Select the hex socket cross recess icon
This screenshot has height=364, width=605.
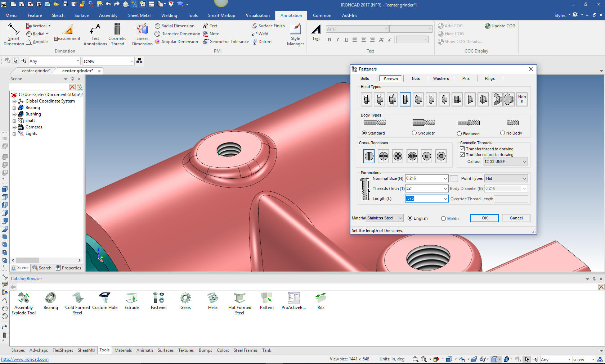coord(441,156)
